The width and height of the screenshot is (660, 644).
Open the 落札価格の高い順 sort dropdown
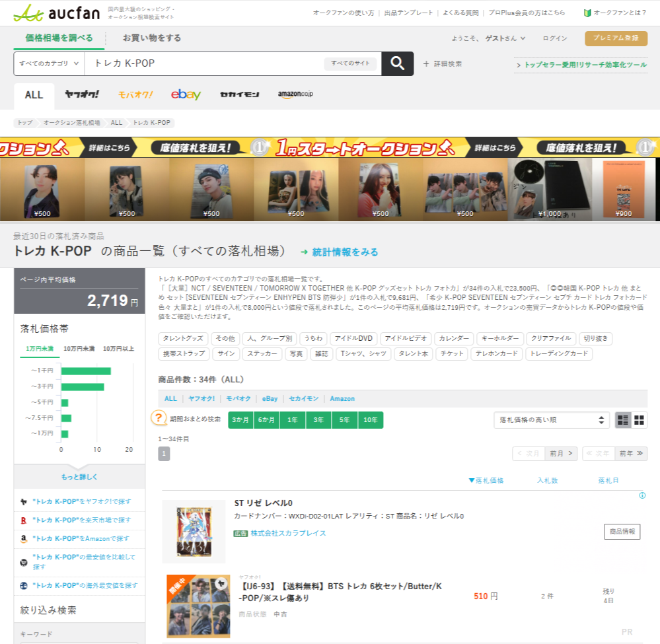click(x=551, y=420)
